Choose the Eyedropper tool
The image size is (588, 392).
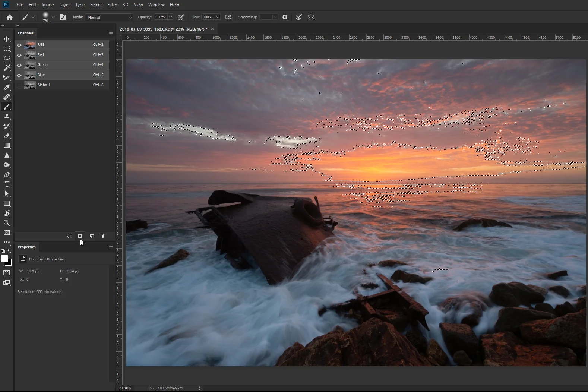pyautogui.click(x=7, y=88)
